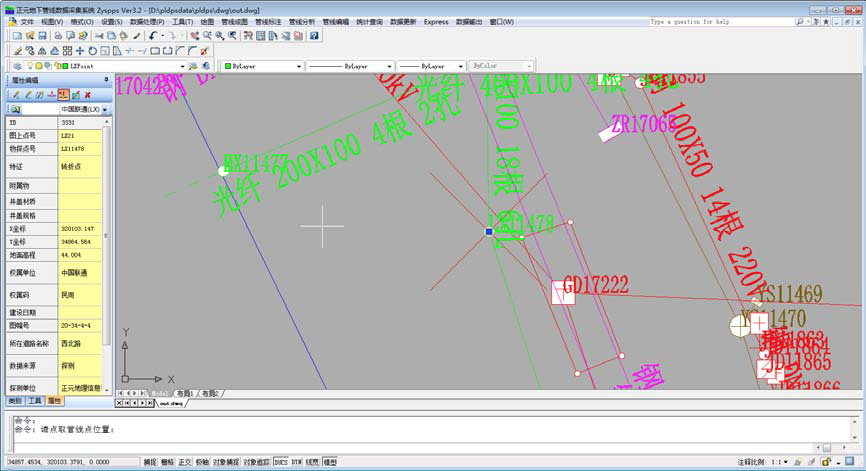Select the Move tool icon
866x471 pixels.
coord(79,50)
